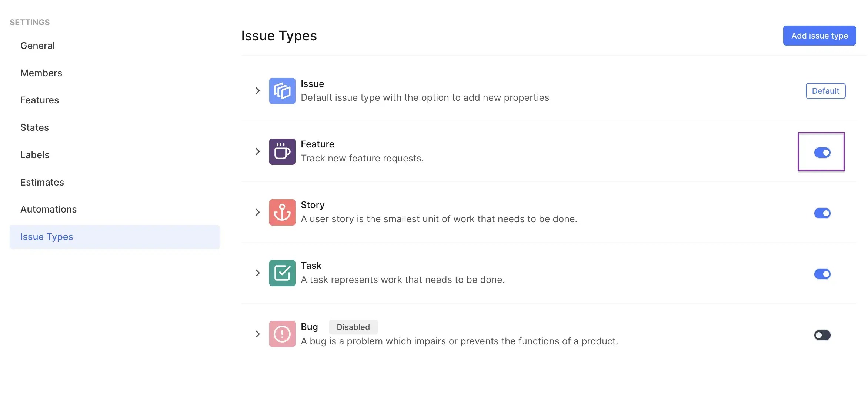Toggle off the Task issue type
Image resolution: width=868 pixels, height=397 pixels.
tap(822, 274)
